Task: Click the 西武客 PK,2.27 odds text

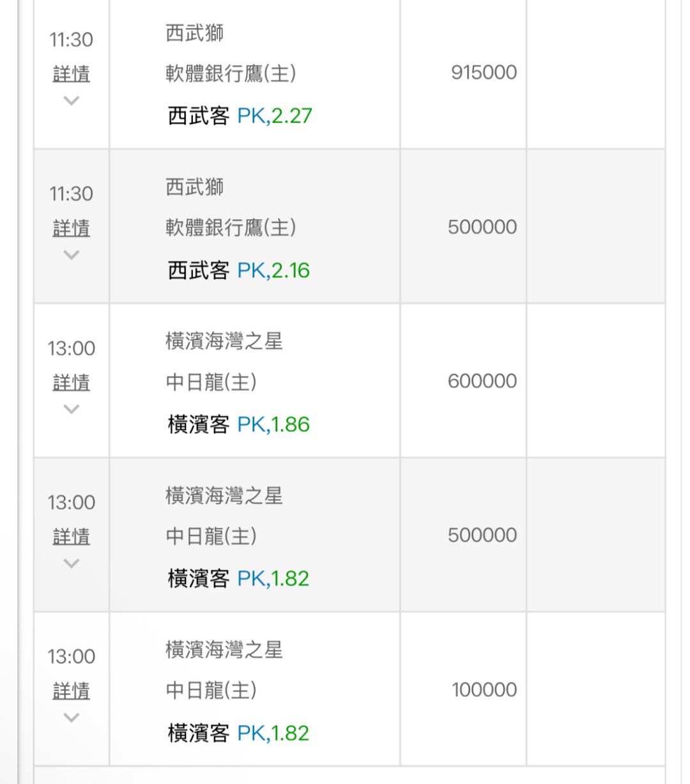Action: 240,116
